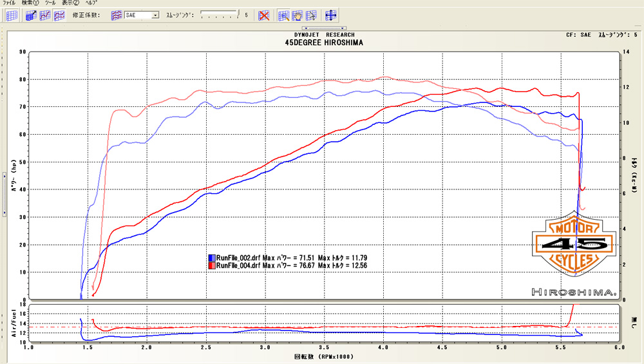The width and height of the screenshot is (644, 364).
Task: Click the smoothing slider track
Action: pos(219,14)
